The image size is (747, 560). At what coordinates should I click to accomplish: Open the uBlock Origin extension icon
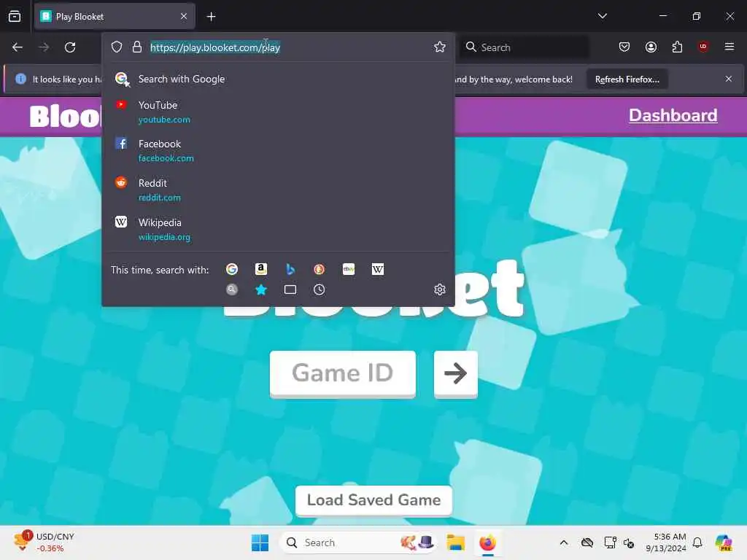coord(703,46)
